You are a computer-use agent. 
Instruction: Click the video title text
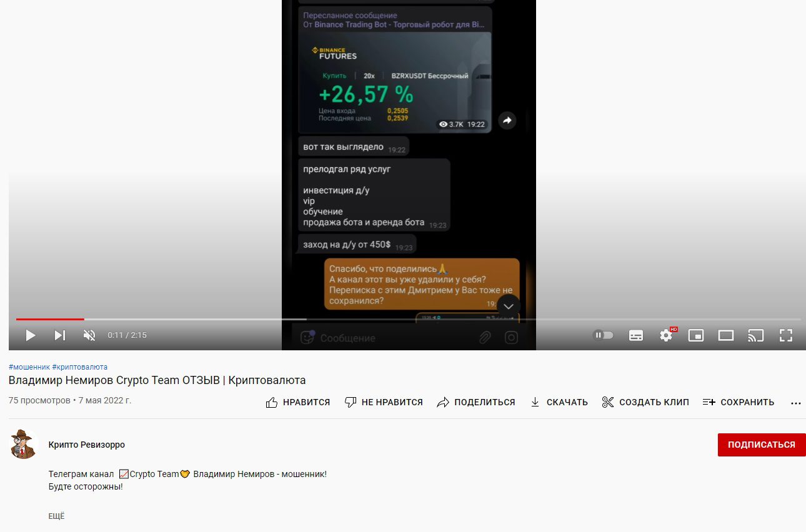click(x=157, y=380)
